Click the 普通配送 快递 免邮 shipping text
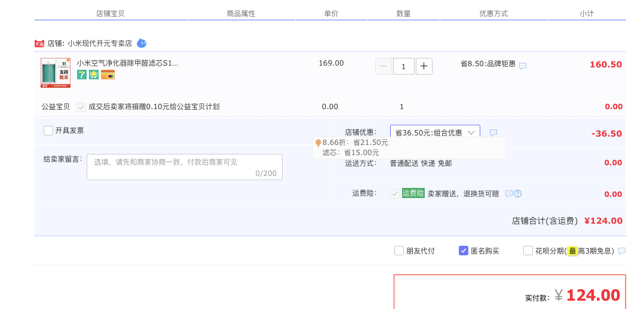The width and height of the screenshot is (644, 309). [421, 163]
